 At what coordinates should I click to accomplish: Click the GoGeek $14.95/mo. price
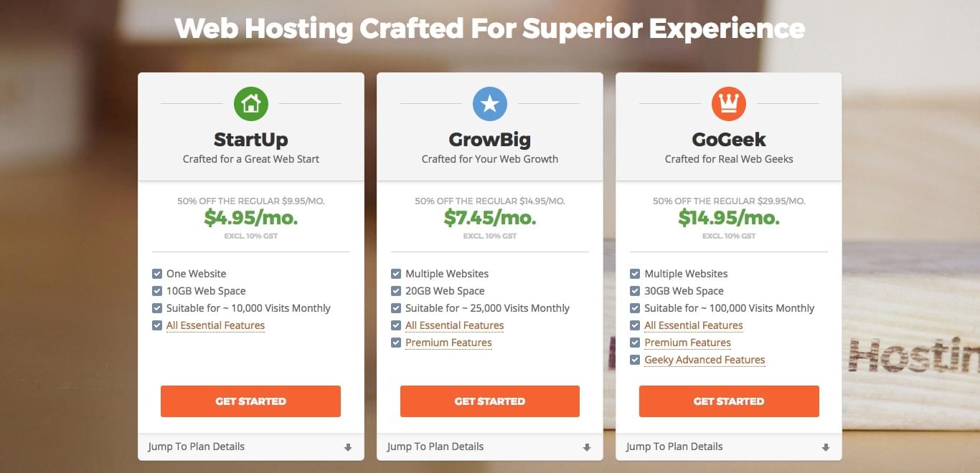coord(728,218)
